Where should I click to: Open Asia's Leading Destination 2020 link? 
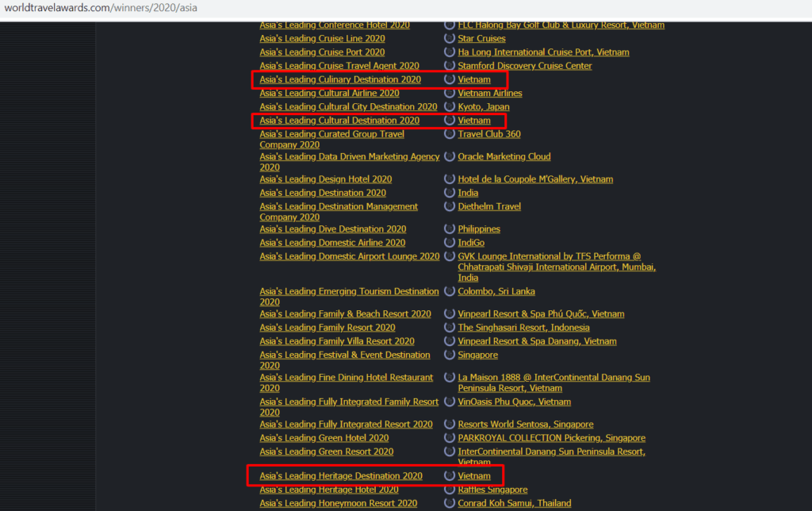323,193
